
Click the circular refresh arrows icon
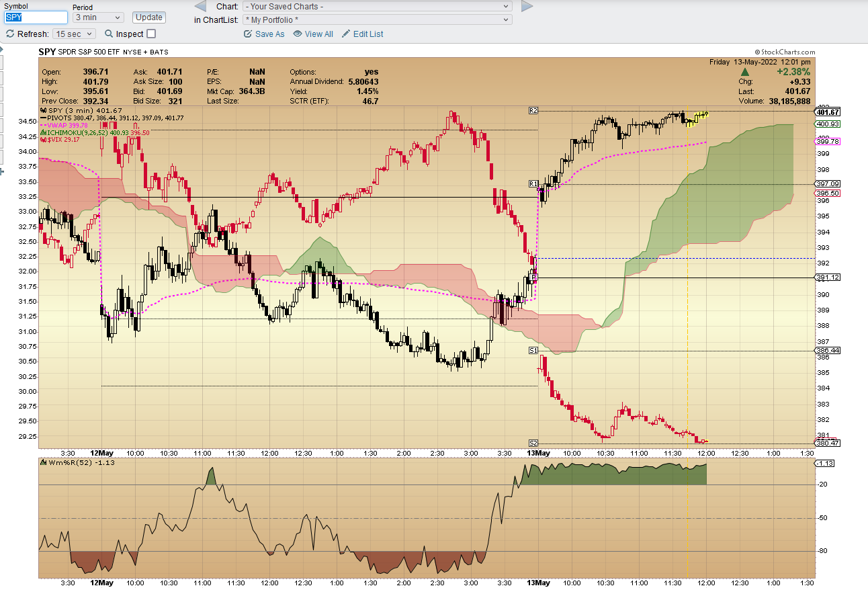10,34
